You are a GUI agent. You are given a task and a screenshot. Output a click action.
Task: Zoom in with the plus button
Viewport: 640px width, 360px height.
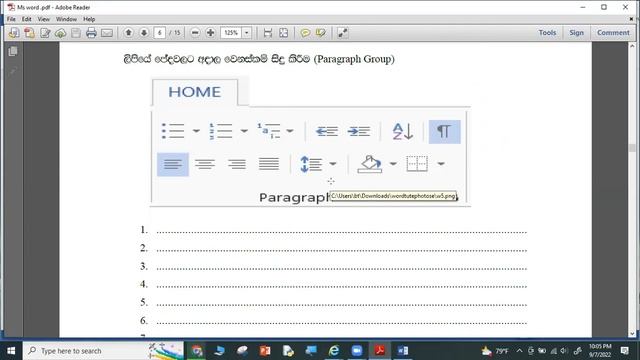click(x=211, y=33)
